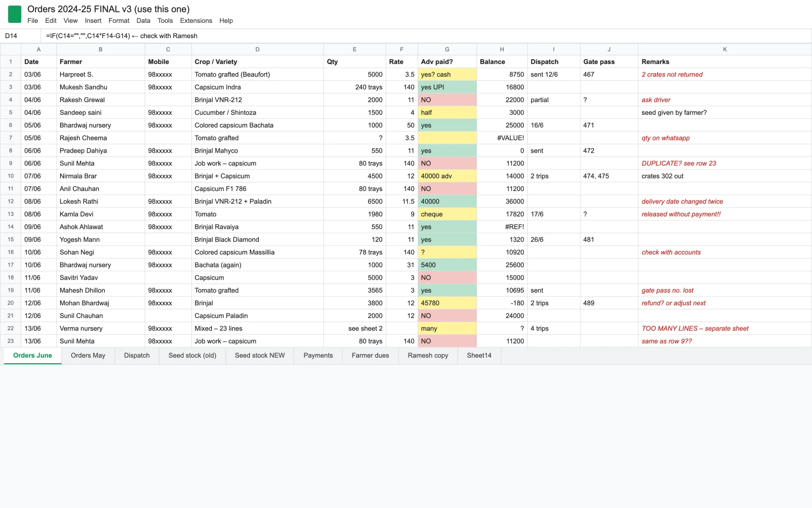This screenshot has height=508, width=812.
Task: Click the 'sent 12/6' dispatch cell
Action: click(x=554, y=75)
